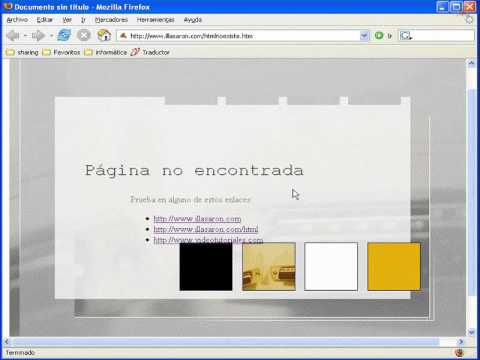Viewport: 480px width, 360px height.
Task: Open the Editar menu
Action: pos(44,20)
